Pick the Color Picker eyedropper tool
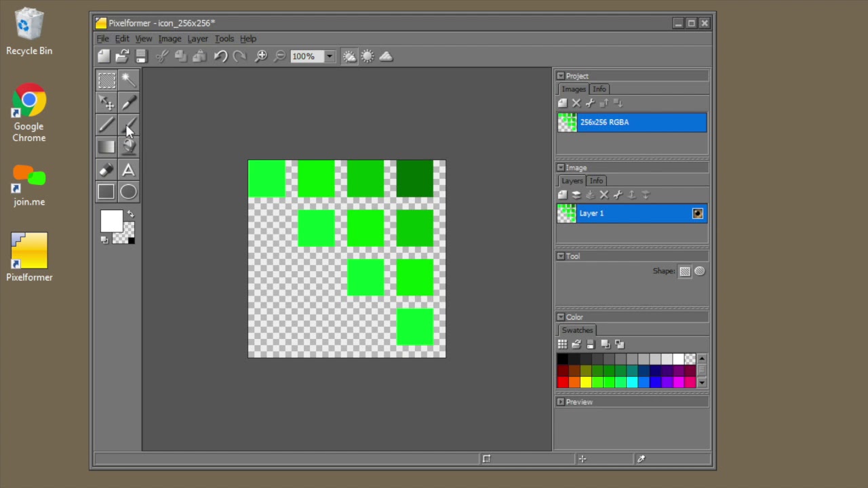Image resolution: width=868 pixels, height=488 pixels. pos(128,102)
